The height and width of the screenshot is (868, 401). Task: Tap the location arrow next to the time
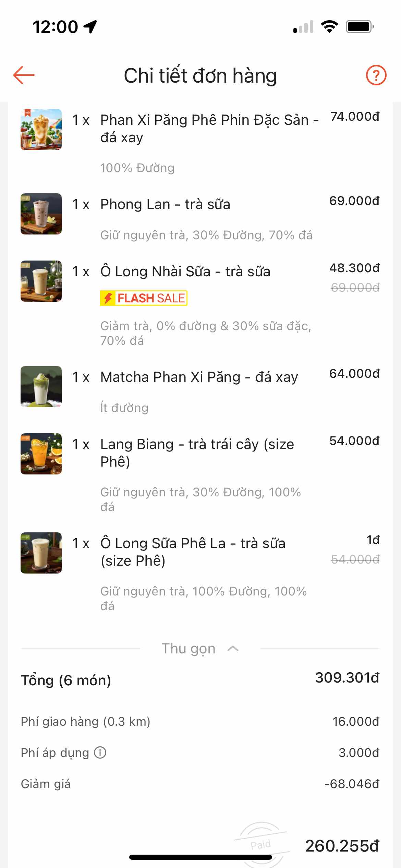[90, 27]
